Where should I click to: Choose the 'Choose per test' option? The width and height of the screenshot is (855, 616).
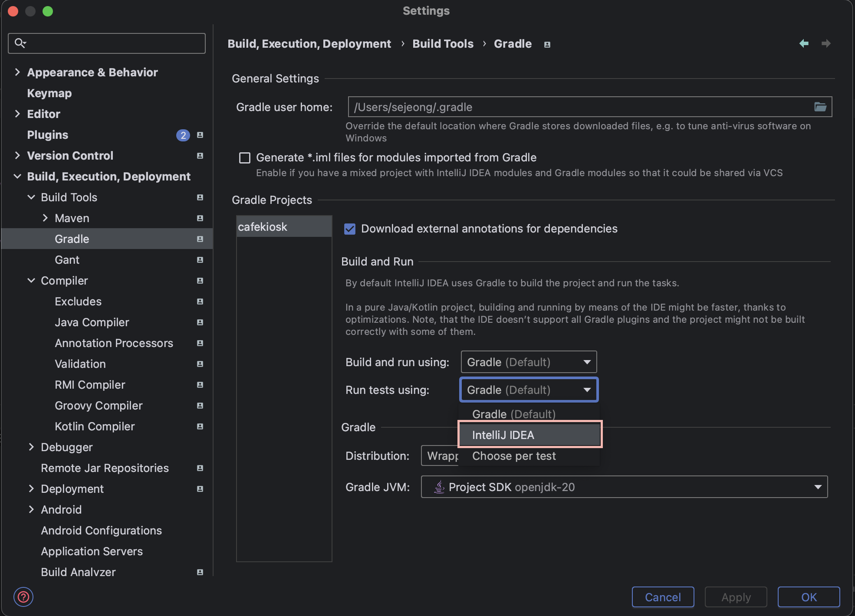coord(514,456)
